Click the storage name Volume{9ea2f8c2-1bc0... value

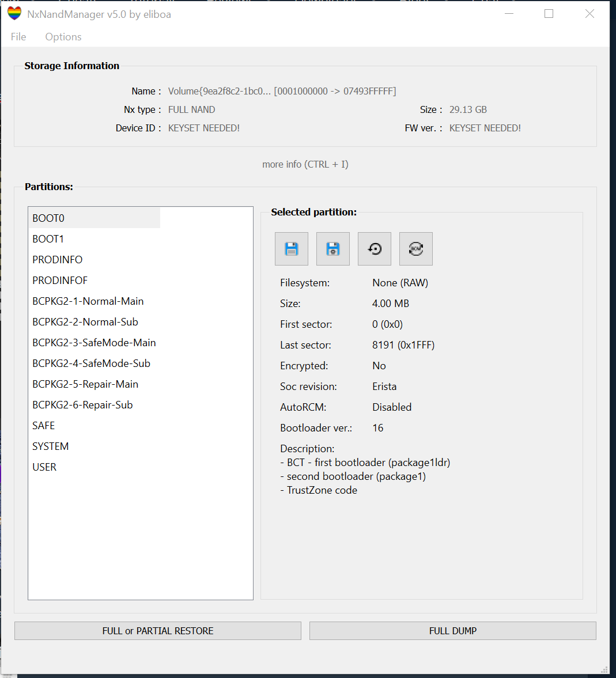coord(282,91)
